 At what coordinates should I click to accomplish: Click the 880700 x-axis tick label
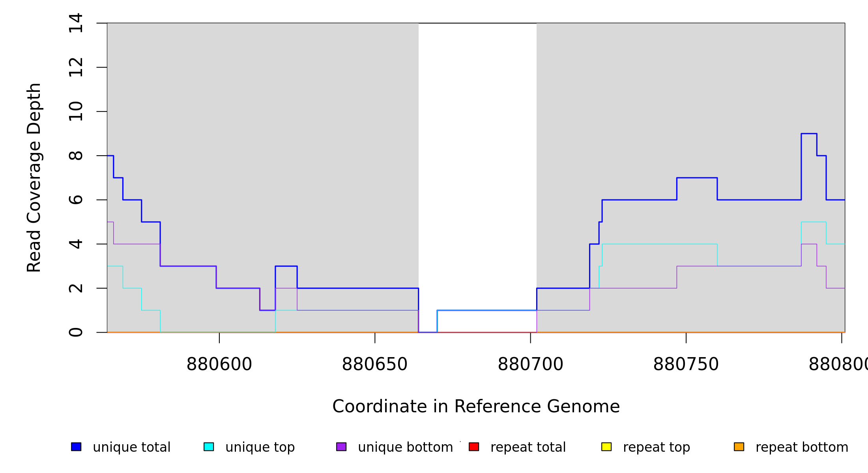click(530, 364)
